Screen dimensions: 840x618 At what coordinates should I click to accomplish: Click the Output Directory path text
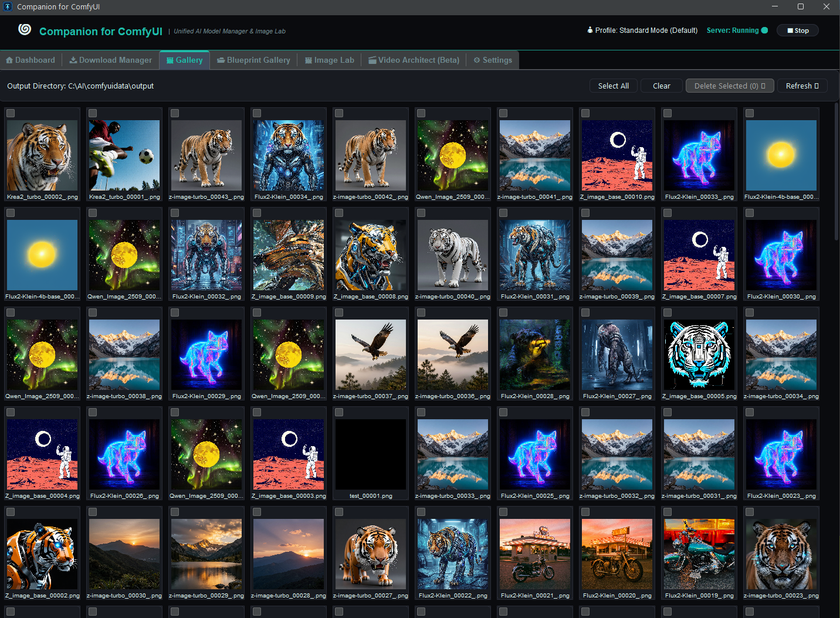[x=80, y=86]
